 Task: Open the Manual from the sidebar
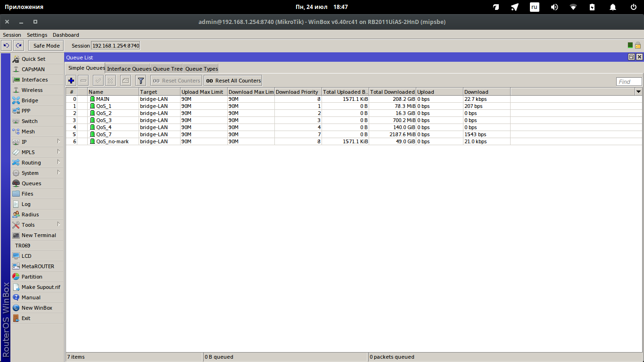[x=37, y=297]
